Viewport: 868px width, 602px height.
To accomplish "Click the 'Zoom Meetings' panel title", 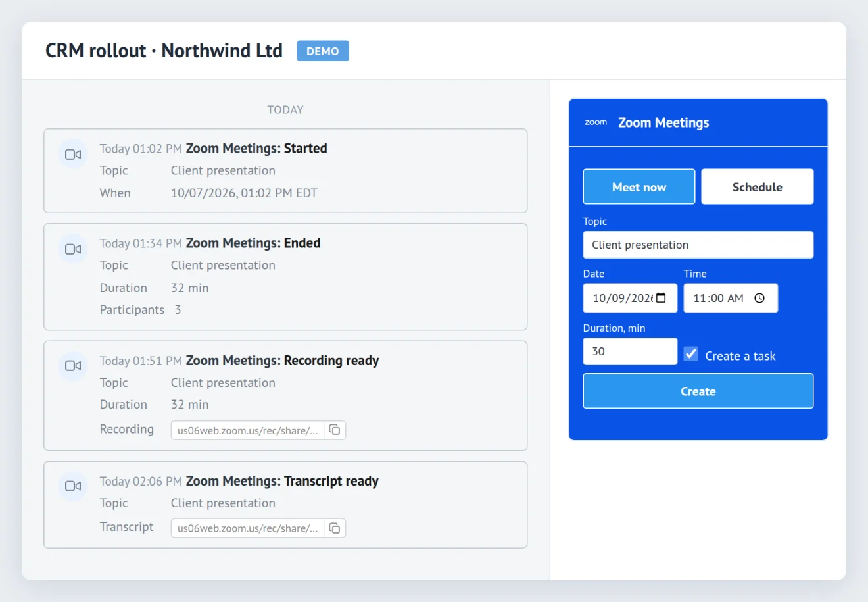I will [663, 122].
